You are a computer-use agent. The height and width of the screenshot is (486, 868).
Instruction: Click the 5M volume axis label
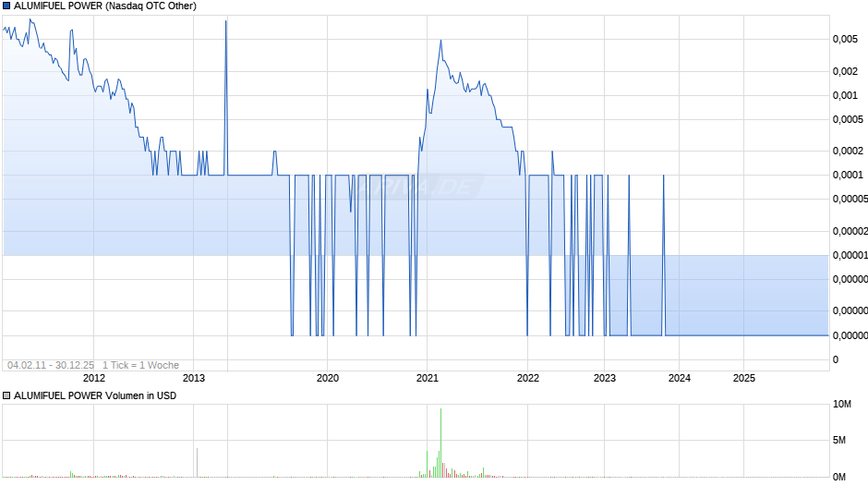(x=839, y=441)
